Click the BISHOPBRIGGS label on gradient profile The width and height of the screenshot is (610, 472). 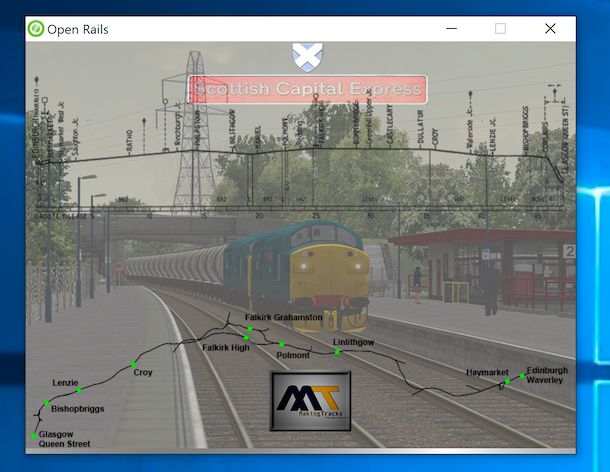[x=526, y=130]
